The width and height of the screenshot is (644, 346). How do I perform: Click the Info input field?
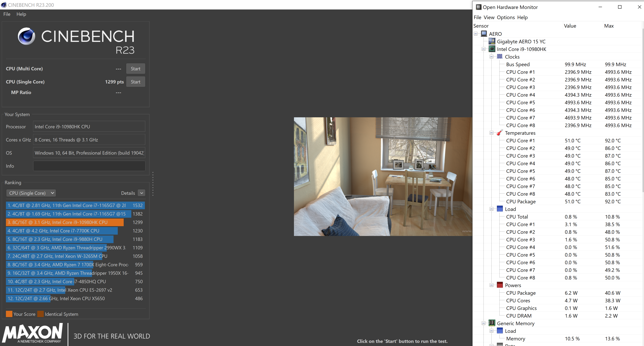pos(89,166)
